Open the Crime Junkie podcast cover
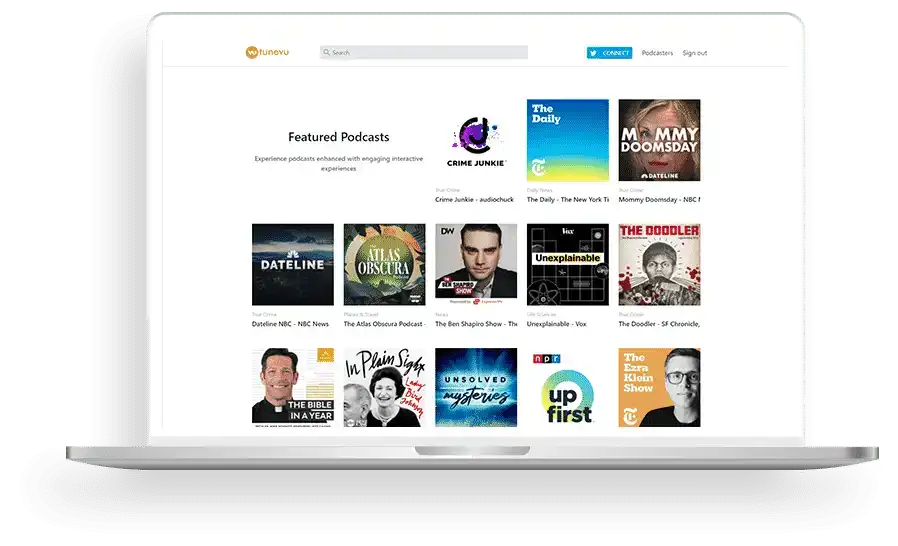 tap(476, 140)
